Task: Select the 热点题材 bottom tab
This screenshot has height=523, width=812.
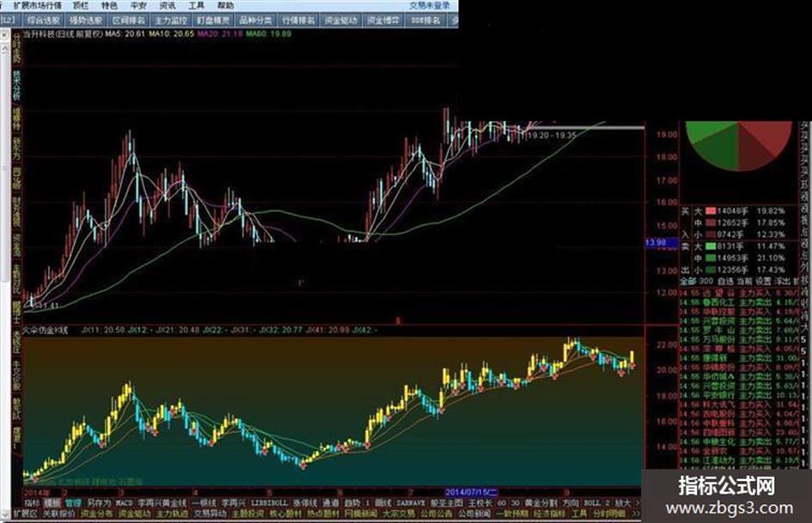Action: pyautogui.click(x=324, y=514)
